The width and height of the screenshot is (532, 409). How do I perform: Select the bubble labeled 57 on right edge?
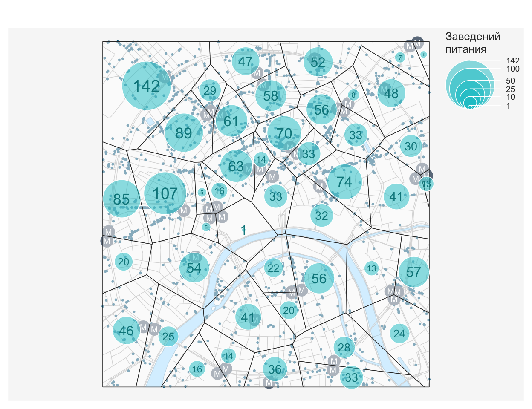pyautogui.click(x=413, y=272)
